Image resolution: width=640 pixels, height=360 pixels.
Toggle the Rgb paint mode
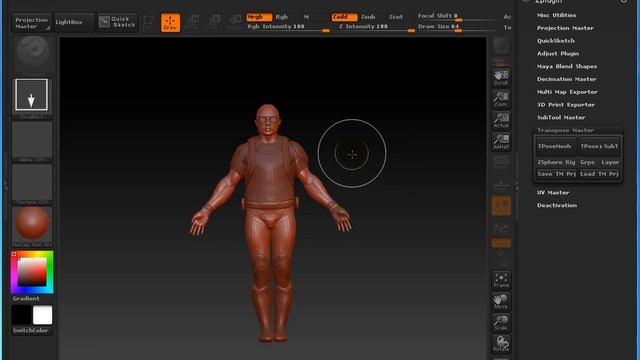282,17
